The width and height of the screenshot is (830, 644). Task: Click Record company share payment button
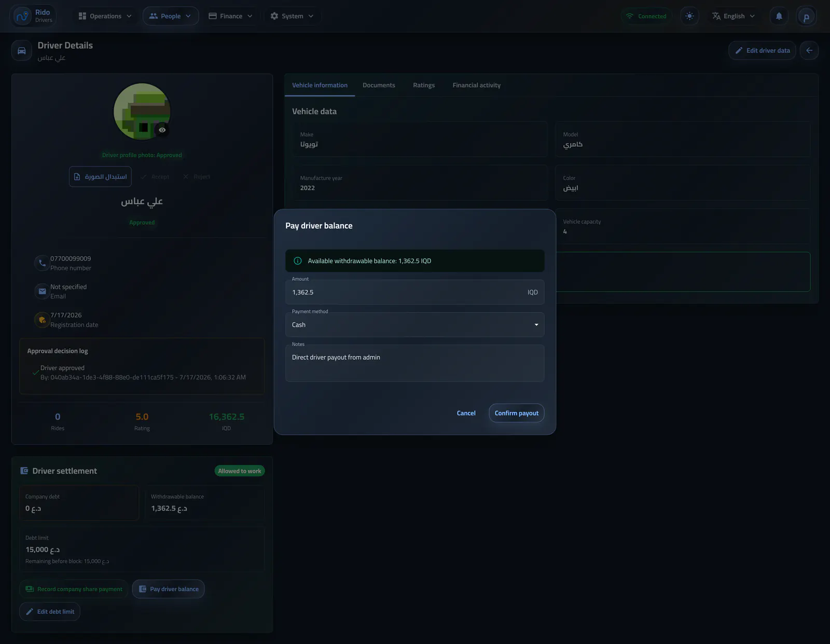74,589
